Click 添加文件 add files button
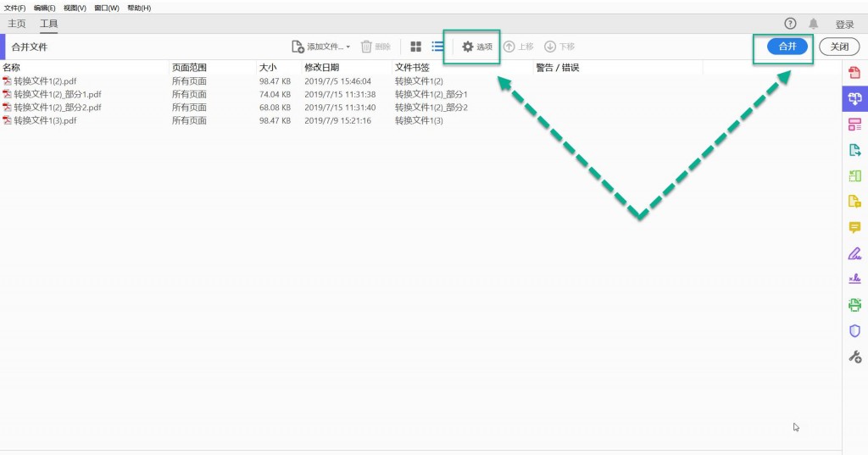The image size is (868, 455). pos(317,47)
